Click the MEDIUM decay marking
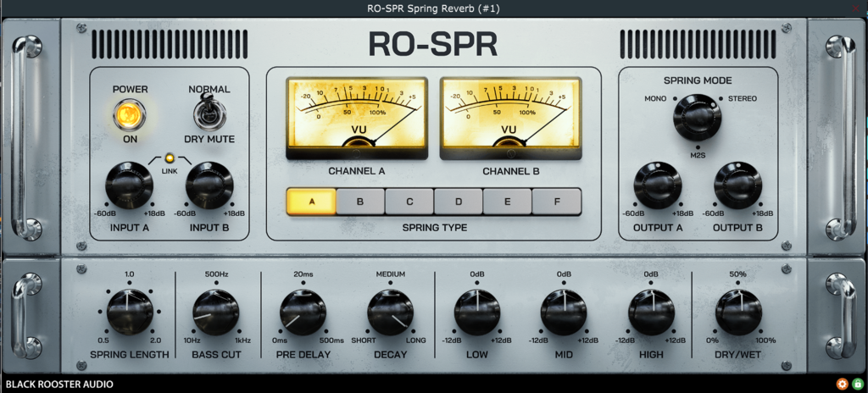This screenshot has height=393, width=868. [390, 274]
